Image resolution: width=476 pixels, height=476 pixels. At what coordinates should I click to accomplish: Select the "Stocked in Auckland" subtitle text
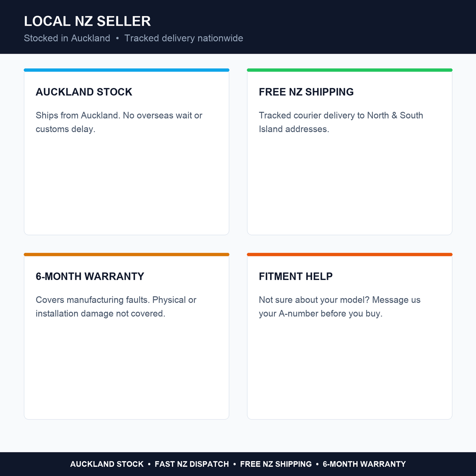coord(67,38)
